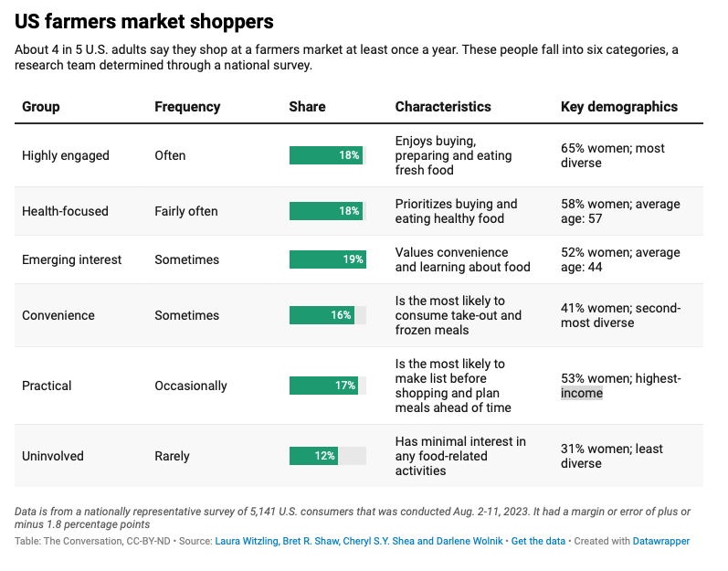The height and width of the screenshot is (571, 728).
Task: Click the 17% Practical share bar
Action: coord(323,386)
